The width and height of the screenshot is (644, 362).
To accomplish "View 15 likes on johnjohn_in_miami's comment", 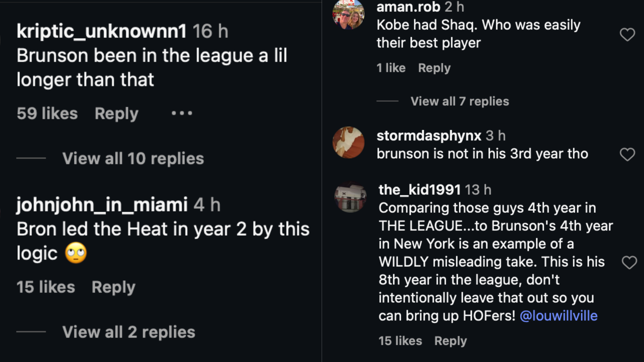I will coord(46,287).
